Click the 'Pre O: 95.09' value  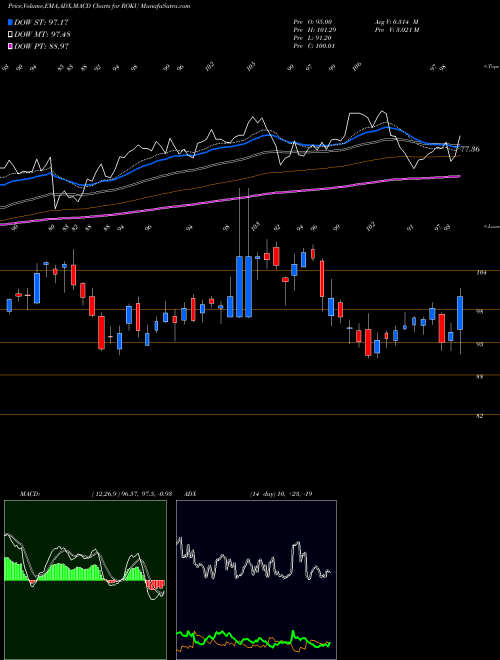314,22
